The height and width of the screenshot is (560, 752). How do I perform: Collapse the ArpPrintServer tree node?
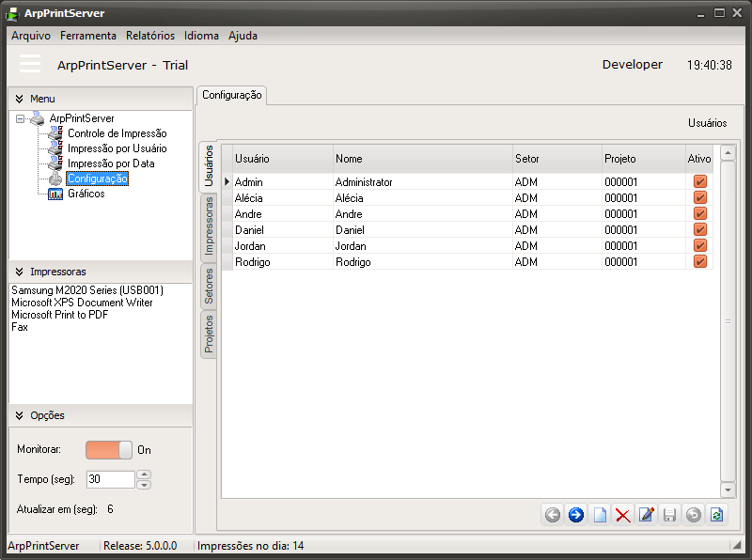(x=21, y=118)
